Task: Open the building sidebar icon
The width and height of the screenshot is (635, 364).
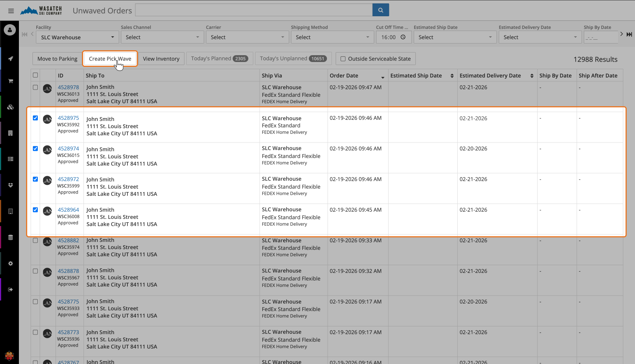Action: pyautogui.click(x=11, y=133)
